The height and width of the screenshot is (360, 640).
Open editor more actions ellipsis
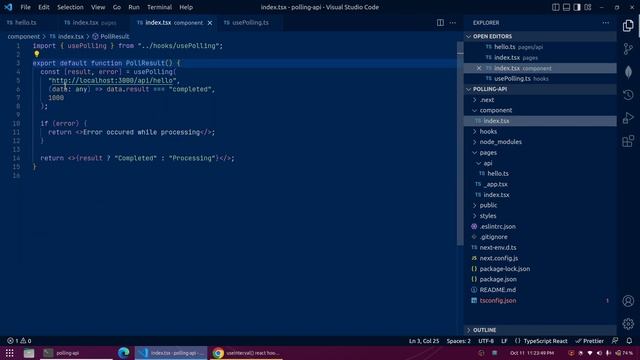pyautogui.click(x=453, y=23)
